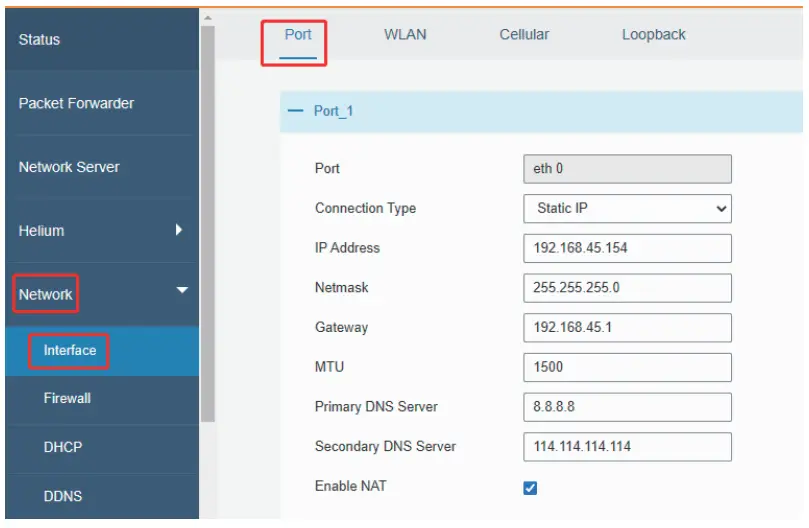Viewport: 809px width, 528px height.
Task: Focus the Primary DNS Server field
Action: [x=627, y=407]
